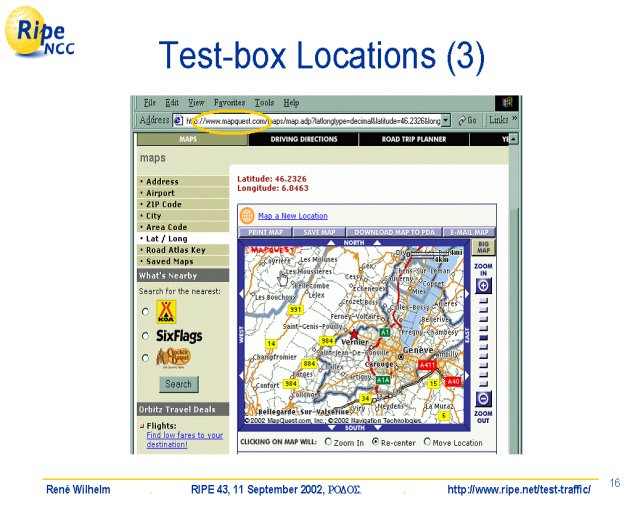640x512 pixels.
Task: Click the Latitude: 46.2326 text
Action: click(x=271, y=179)
